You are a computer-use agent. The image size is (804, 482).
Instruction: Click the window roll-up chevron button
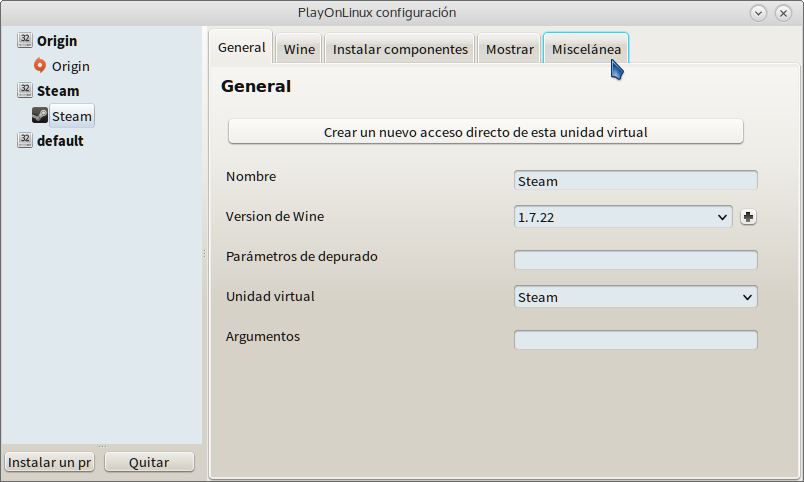[758, 13]
